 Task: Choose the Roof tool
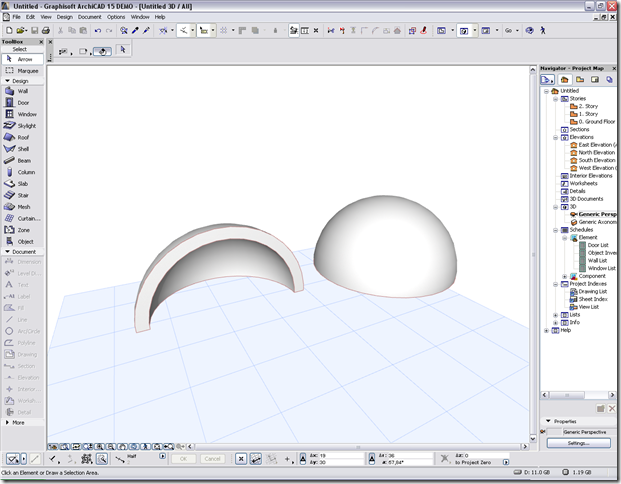22,137
